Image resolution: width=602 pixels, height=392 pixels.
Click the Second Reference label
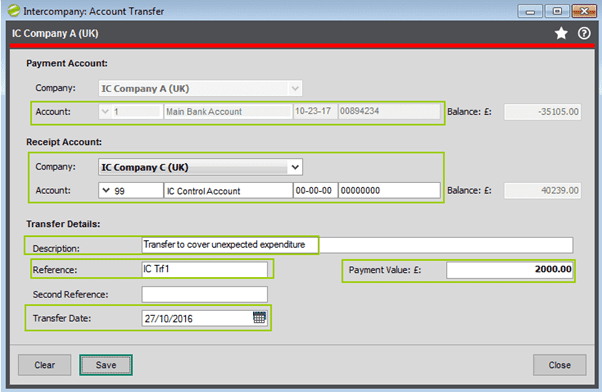pos(70,294)
